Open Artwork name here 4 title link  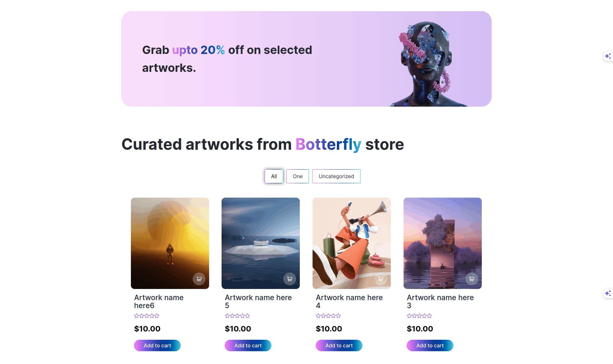[x=349, y=301]
